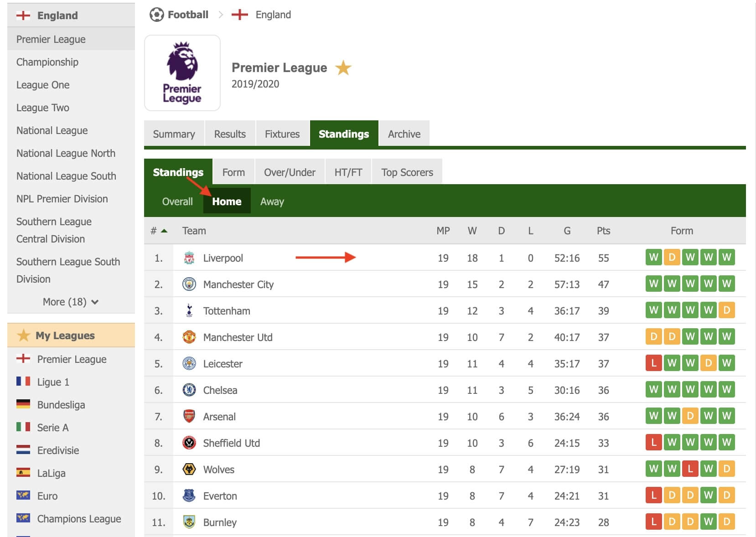
Task: Toggle the Premier League favorite star
Action: 343,68
